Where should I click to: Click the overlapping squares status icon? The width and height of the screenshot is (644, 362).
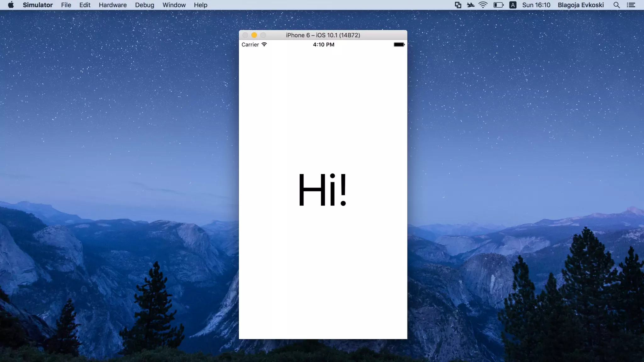[458, 5]
